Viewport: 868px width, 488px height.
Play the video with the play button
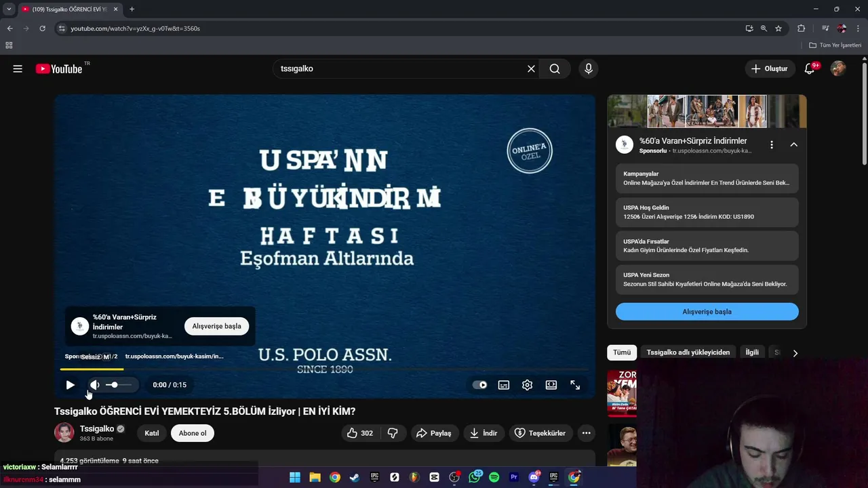pyautogui.click(x=70, y=385)
